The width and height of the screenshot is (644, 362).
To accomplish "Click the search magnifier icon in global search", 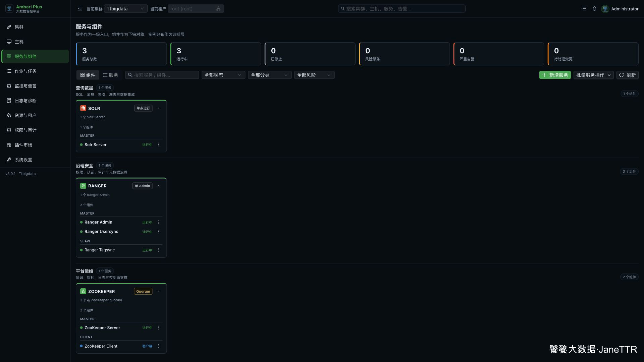I will [343, 9].
